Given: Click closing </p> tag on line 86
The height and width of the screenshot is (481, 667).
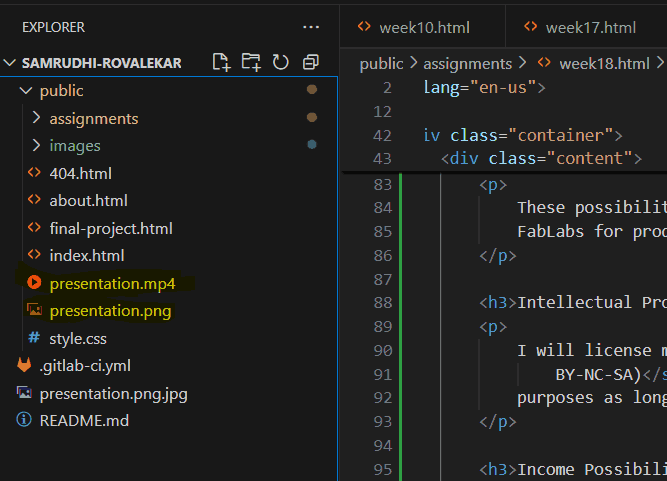Looking at the screenshot, I should tap(498, 256).
